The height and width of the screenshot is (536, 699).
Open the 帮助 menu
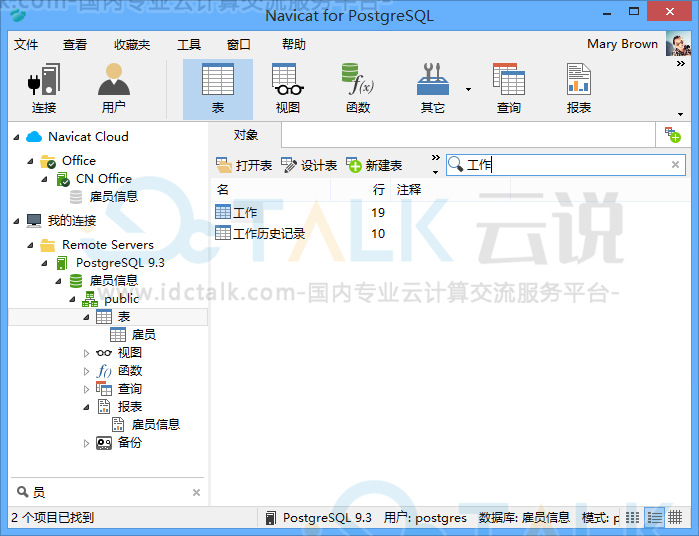pos(294,45)
